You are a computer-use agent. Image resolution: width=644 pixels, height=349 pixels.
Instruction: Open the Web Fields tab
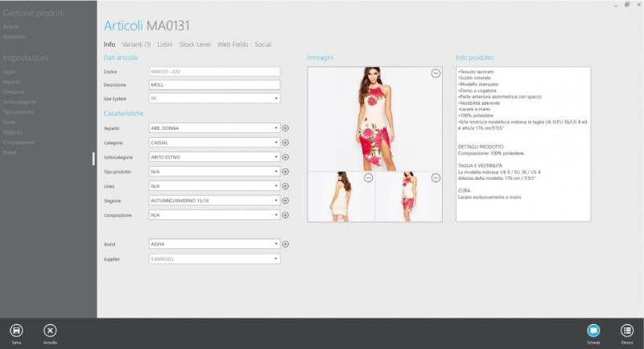pyautogui.click(x=233, y=44)
